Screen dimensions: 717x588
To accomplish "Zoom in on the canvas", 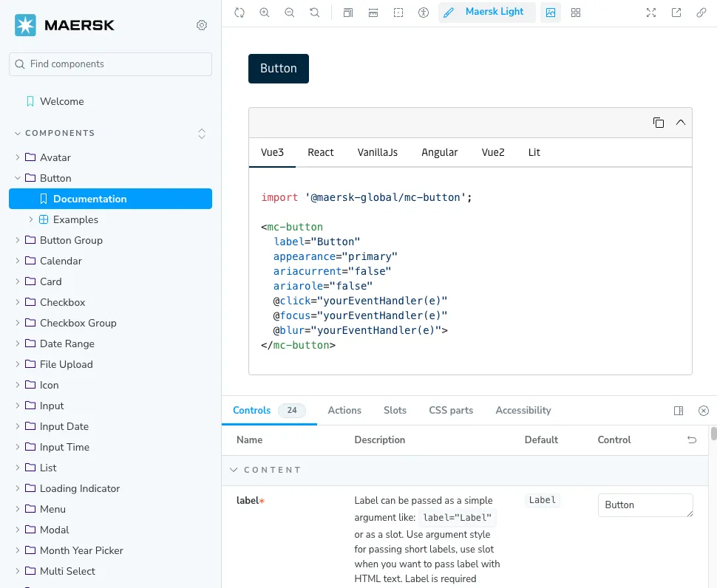I will click(265, 13).
